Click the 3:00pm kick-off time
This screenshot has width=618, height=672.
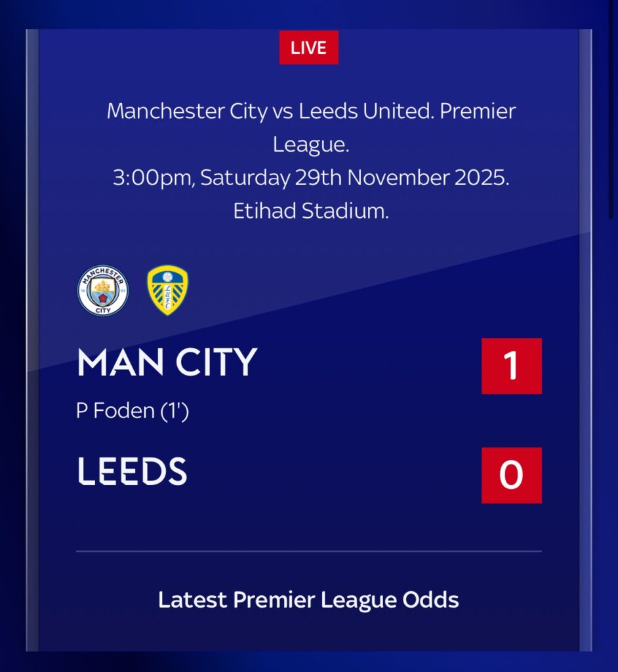click(x=152, y=178)
